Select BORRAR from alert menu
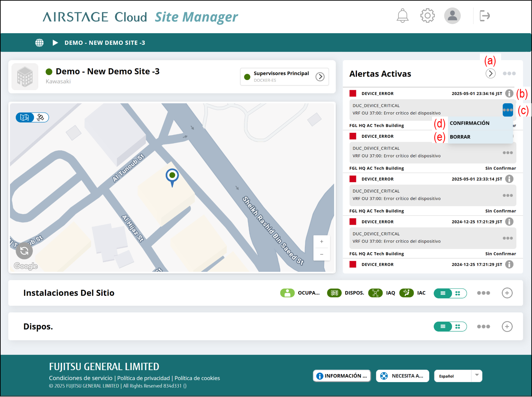The image size is (532, 397). pos(460,137)
